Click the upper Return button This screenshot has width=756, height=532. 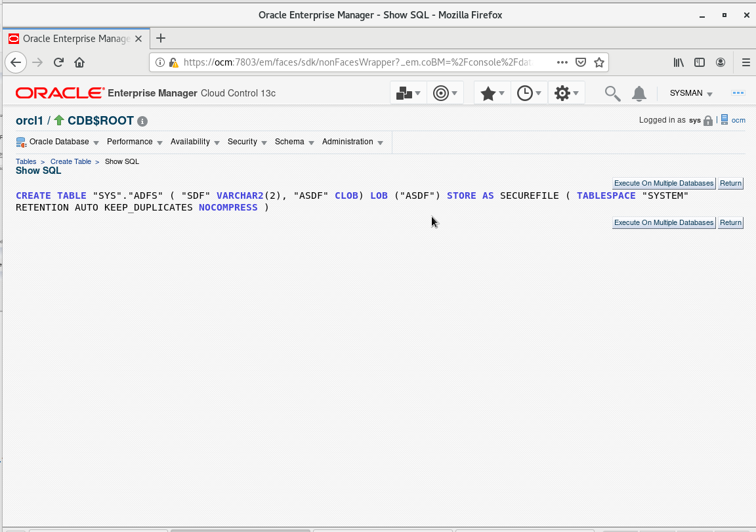click(x=730, y=183)
